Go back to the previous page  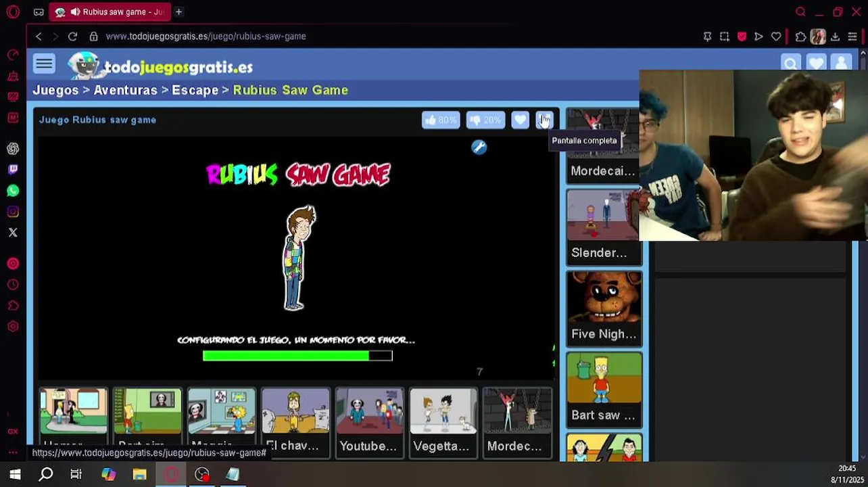[x=39, y=37]
